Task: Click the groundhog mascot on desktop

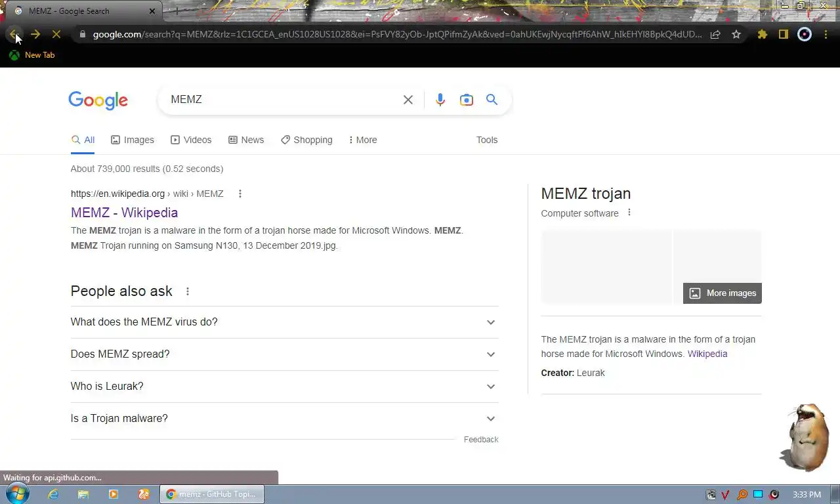Action: (806, 436)
